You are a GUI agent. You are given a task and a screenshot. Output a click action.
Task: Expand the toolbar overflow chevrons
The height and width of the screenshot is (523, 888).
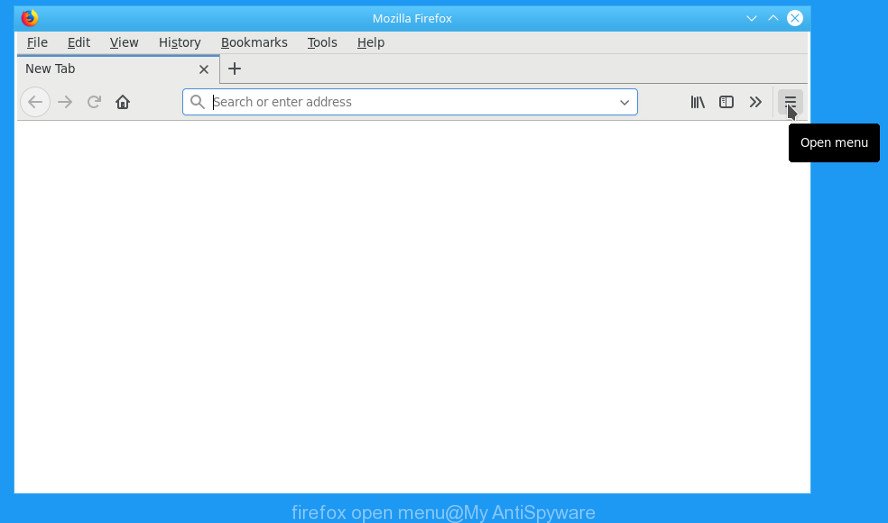pos(755,102)
